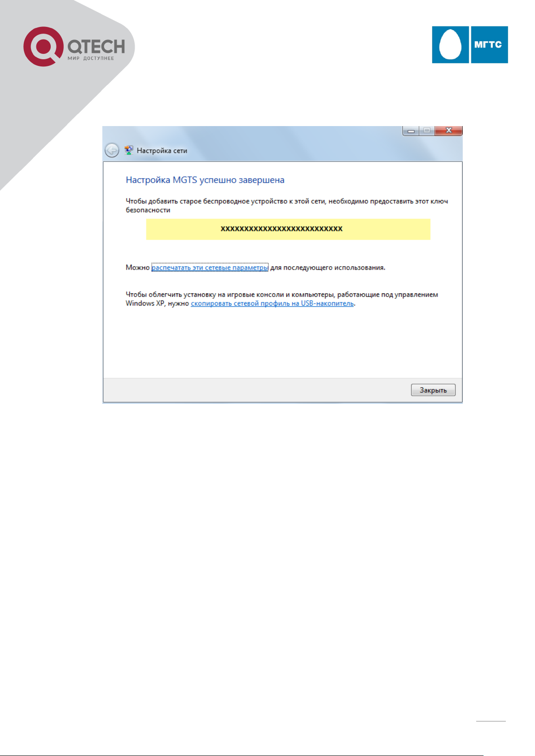Close window with red X button
The height and width of the screenshot is (756, 535).
tap(448, 131)
